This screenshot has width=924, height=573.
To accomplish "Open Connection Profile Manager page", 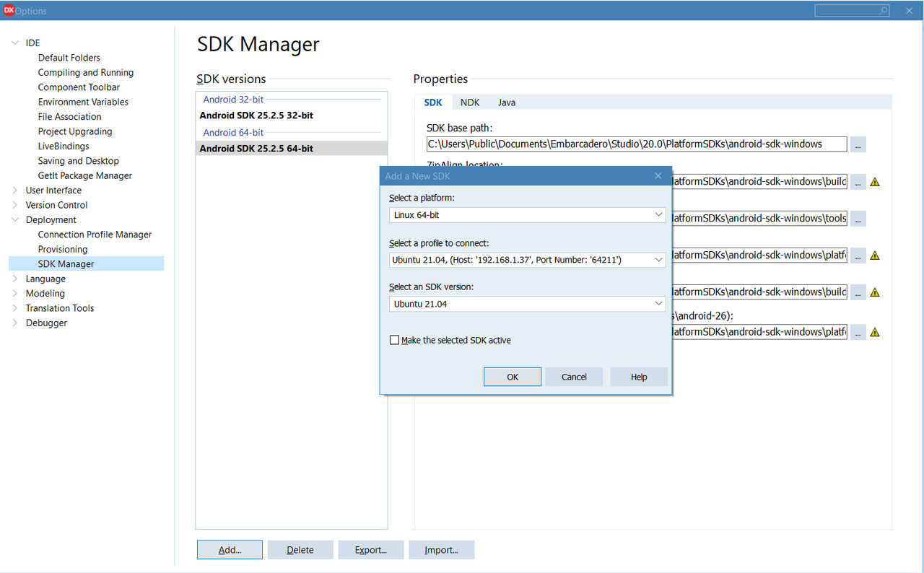I will pos(95,235).
